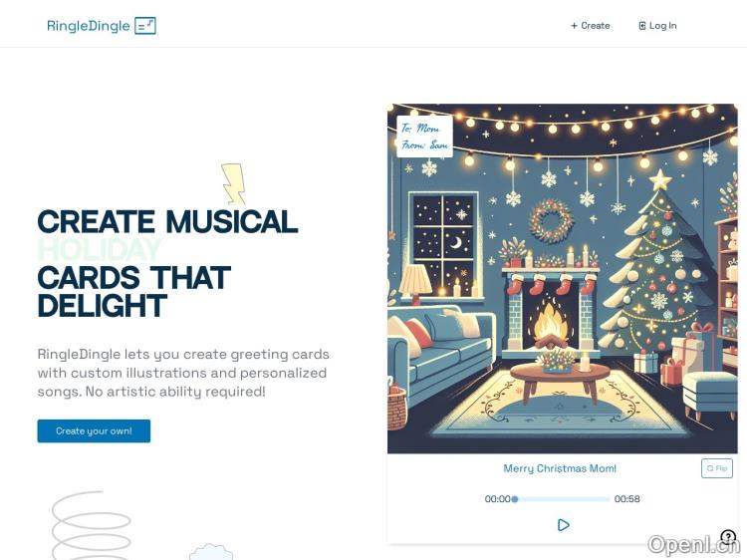Click the slider handle at song start
Image resolution: width=747 pixels, height=560 pixels.
(515, 499)
